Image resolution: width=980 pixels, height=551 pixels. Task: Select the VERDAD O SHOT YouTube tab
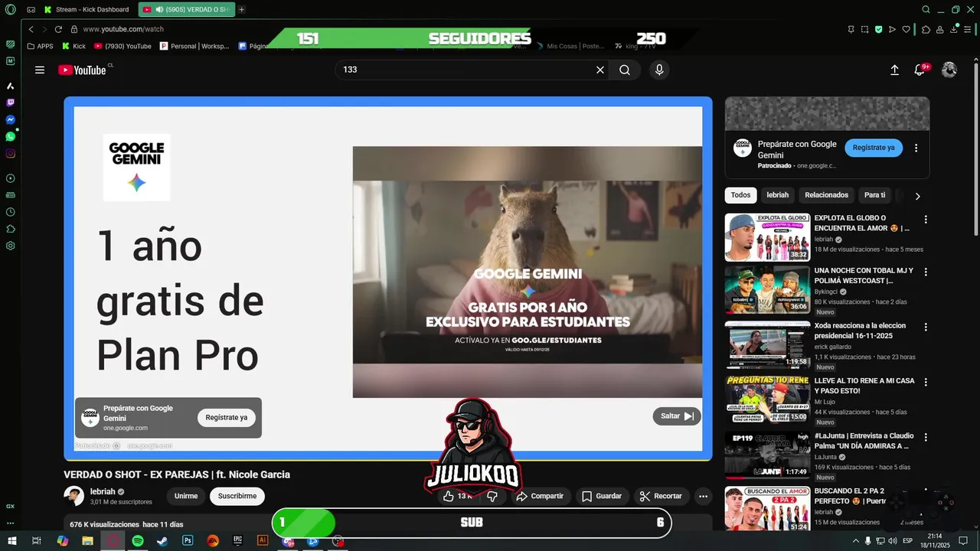point(186,10)
